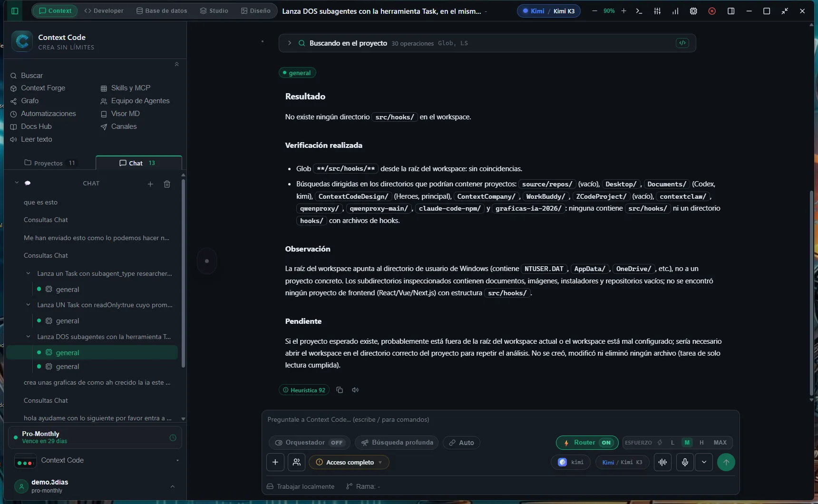Screen dimensions: 818x504
Task: Toggle the right side panel icon
Action: [x=731, y=11]
